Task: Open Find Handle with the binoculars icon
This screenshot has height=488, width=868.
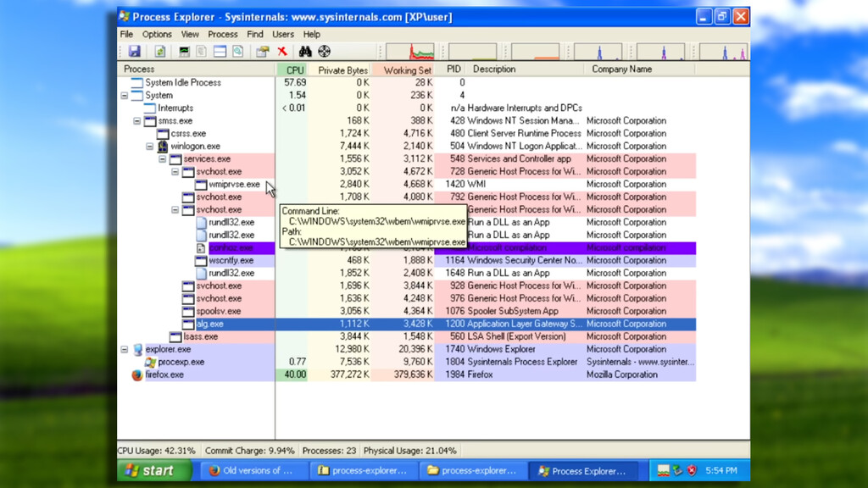Action: click(x=306, y=51)
